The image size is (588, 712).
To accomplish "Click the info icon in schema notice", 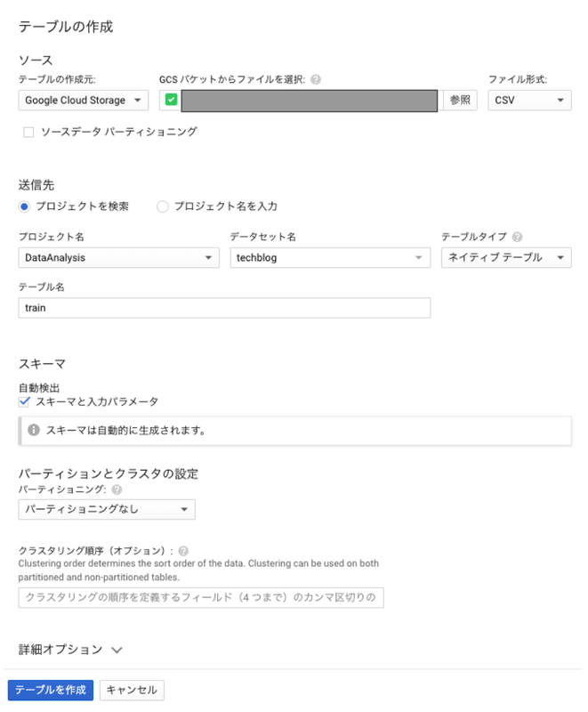I will 34,430.
